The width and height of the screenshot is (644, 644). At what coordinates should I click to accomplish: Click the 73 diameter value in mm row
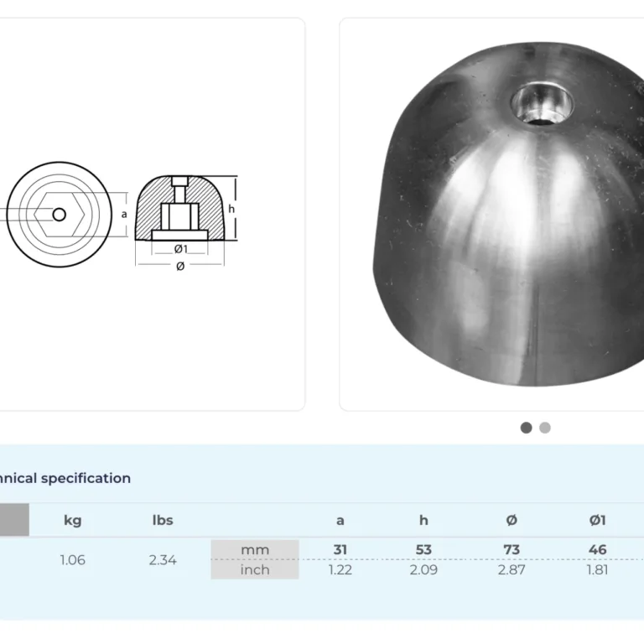512,550
